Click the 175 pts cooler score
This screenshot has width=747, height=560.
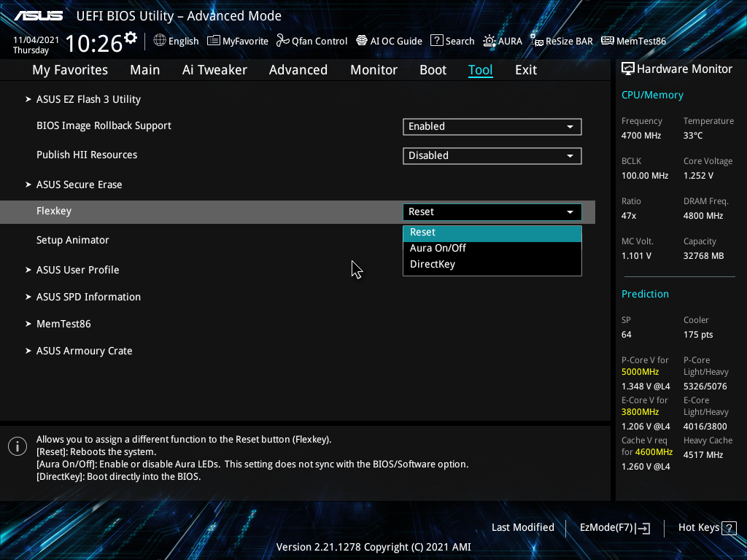click(698, 335)
